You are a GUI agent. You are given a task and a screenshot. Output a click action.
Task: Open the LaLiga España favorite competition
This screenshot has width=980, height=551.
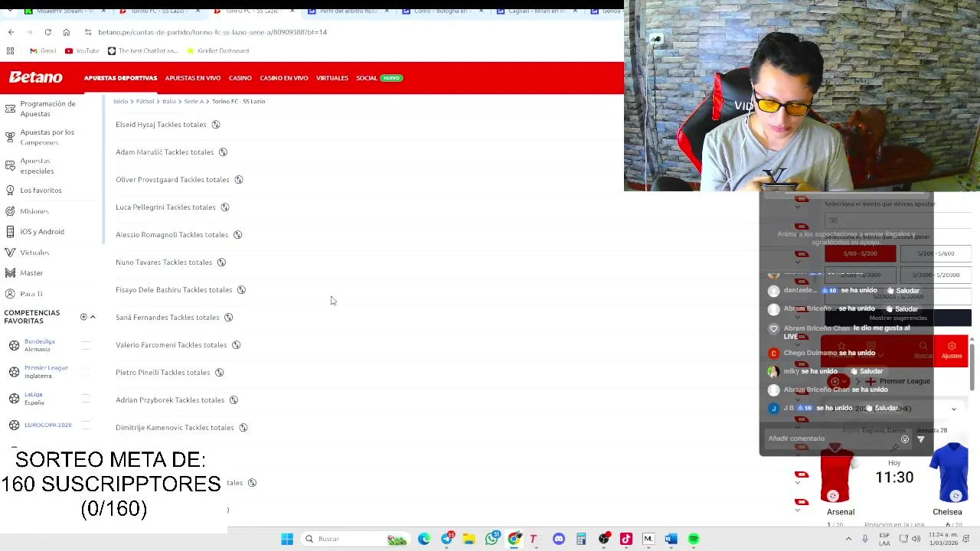[34, 399]
